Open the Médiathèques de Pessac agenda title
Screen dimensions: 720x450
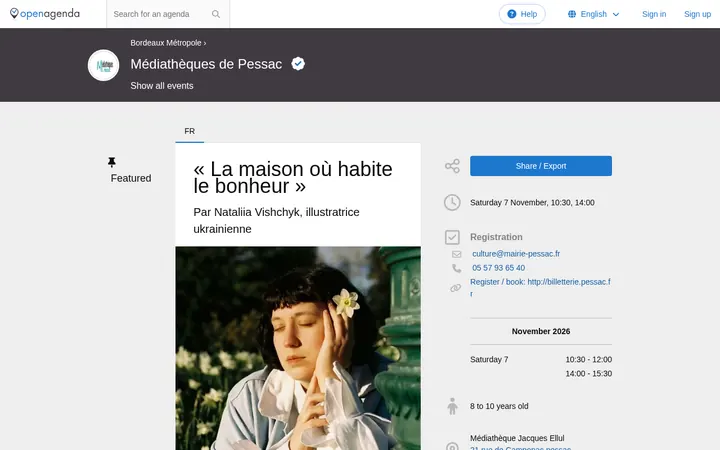click(x=206, y=64)
